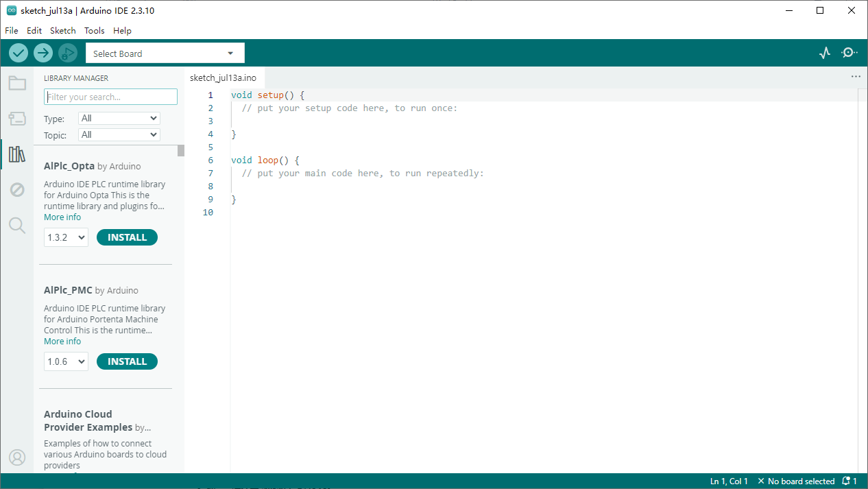Open the File menu

tap(12, 31)
